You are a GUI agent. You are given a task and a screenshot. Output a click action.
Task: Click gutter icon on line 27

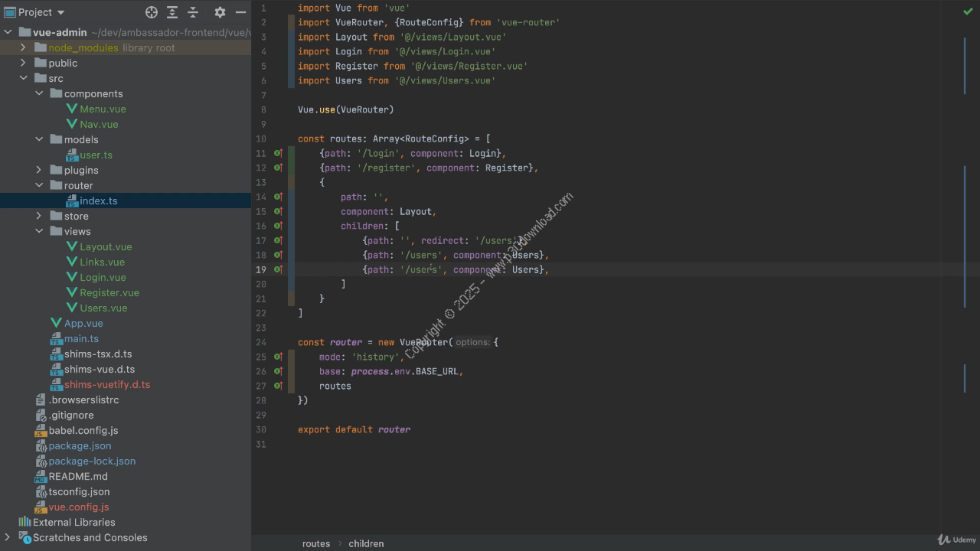(279, 386)
